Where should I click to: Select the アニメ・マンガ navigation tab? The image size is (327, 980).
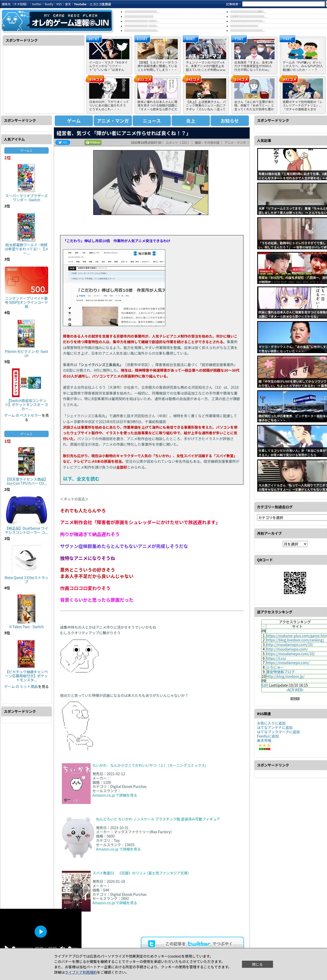click(x=113, y=121)
